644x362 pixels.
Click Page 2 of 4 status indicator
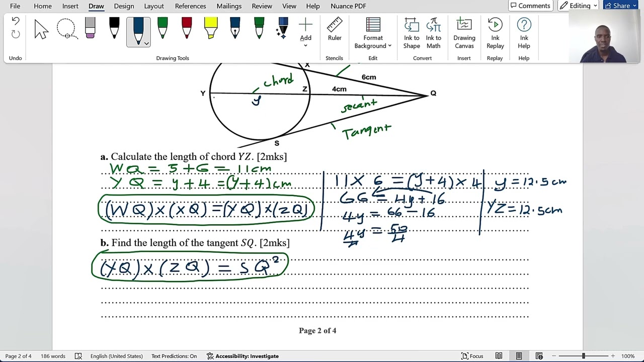[x=18, y=356]
